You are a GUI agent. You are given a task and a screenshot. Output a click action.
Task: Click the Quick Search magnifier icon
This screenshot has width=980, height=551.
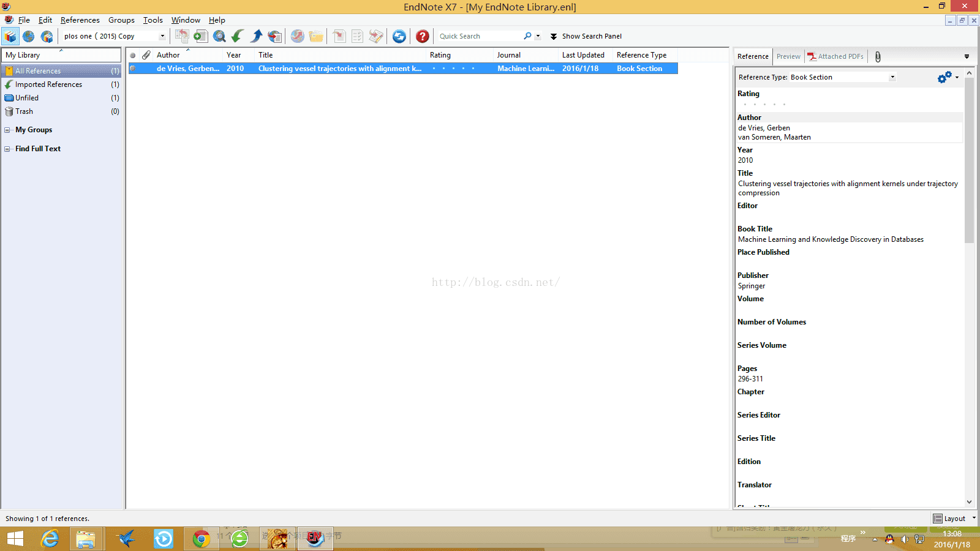pyautogui.click(x=527, y=36)
